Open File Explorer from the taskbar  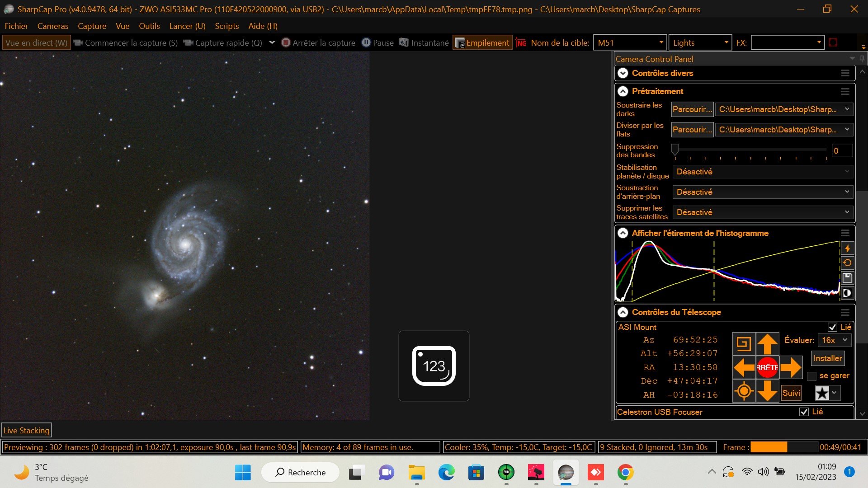416,473
